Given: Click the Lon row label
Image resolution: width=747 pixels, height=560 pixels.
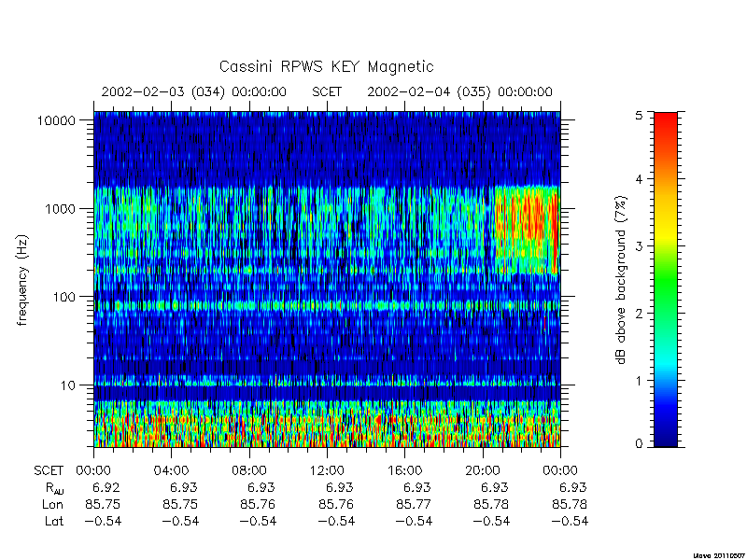Looking at the screenshot, I should tap(53, 504).
